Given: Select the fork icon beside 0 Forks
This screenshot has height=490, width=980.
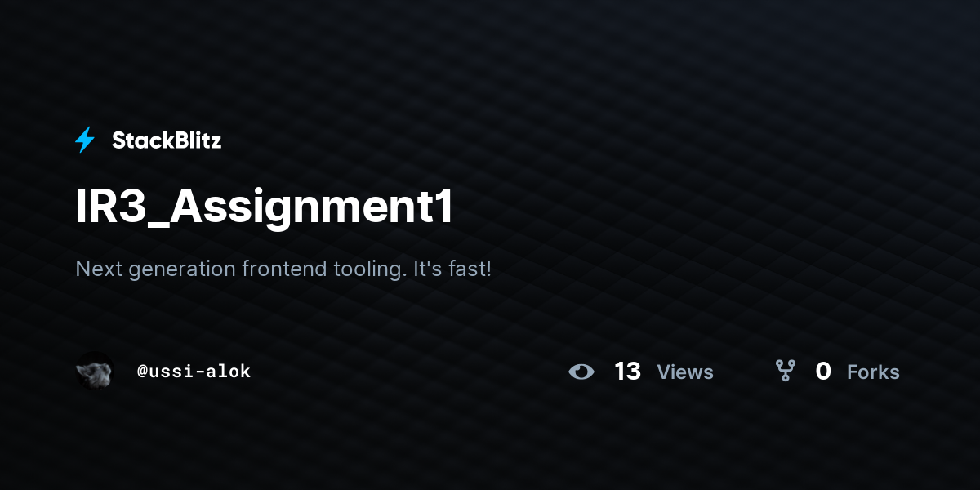Looking at the screenshot, I should click(x=786, y=372).
